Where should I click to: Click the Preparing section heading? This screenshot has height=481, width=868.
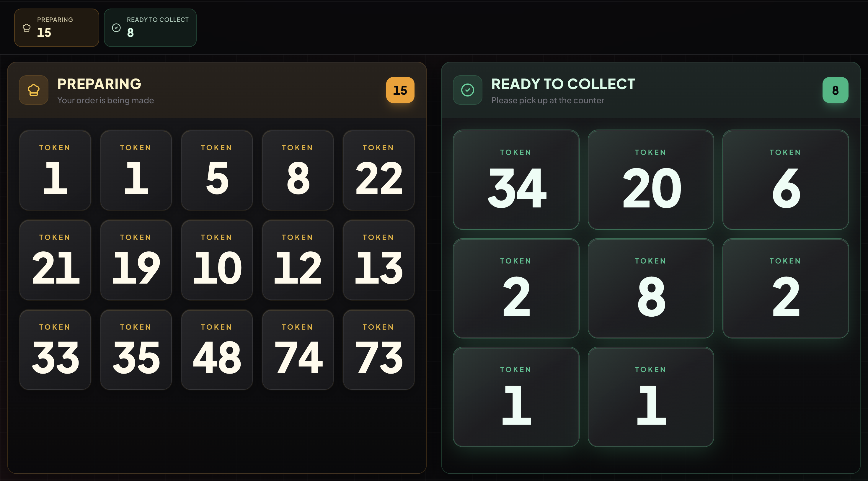(x=99, y=84)
